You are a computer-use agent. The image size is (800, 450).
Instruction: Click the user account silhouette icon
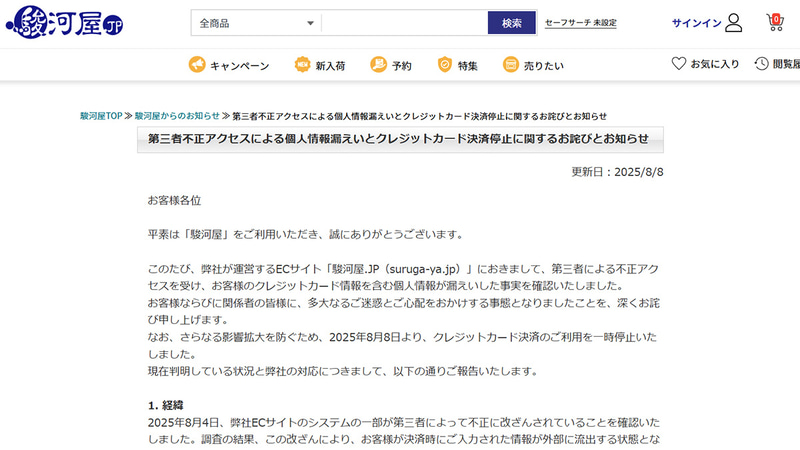pos(734,23)
